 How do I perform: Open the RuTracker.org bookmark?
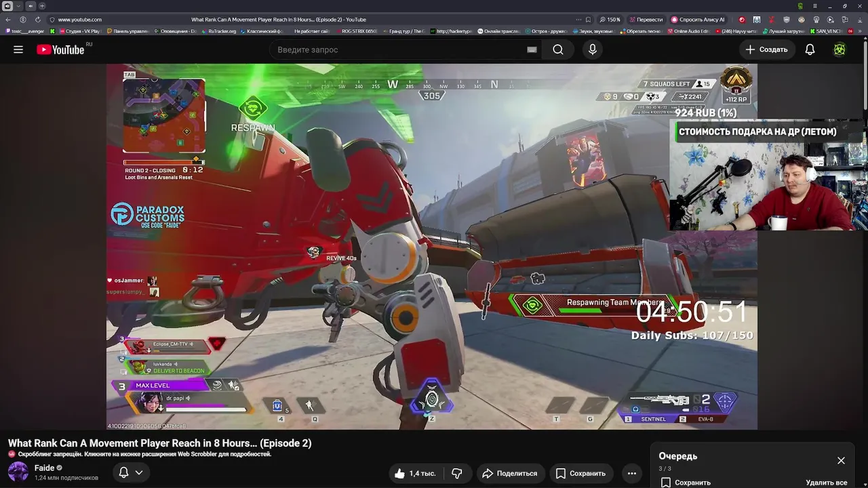tap(218, 31)
